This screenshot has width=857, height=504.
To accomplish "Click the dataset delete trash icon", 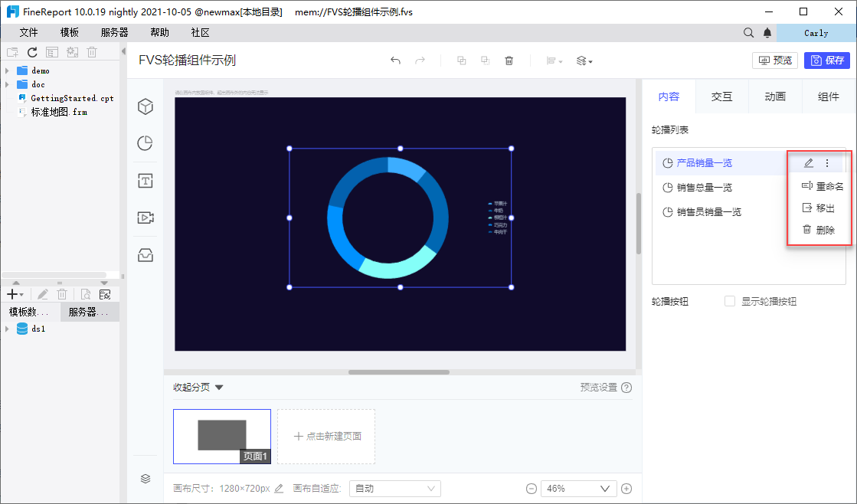I will pos(62,294).
